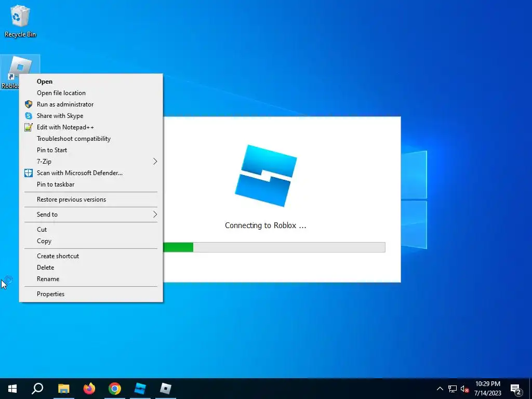Select Open file location
This screenshot has height=399, width=532.
[x=91, y=93]
